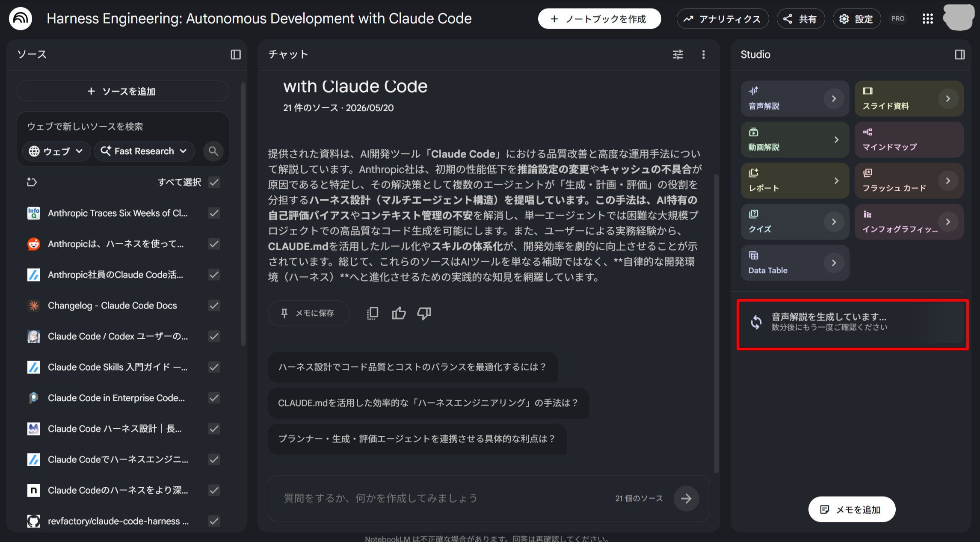Image resolution: width=980 pixels, height=542 pixels.
Task: Click メモを追加 button
Action: pos(851,509)
